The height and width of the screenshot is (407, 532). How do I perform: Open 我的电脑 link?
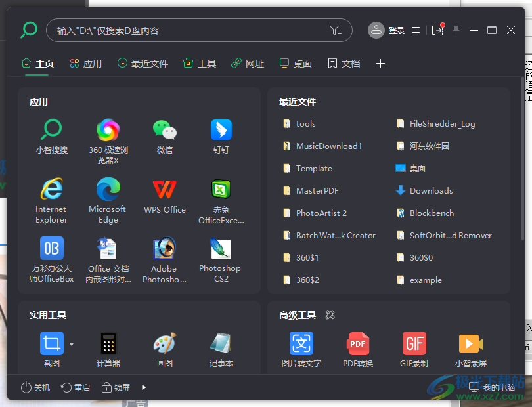pyautogui.click(x=492, y=387)
